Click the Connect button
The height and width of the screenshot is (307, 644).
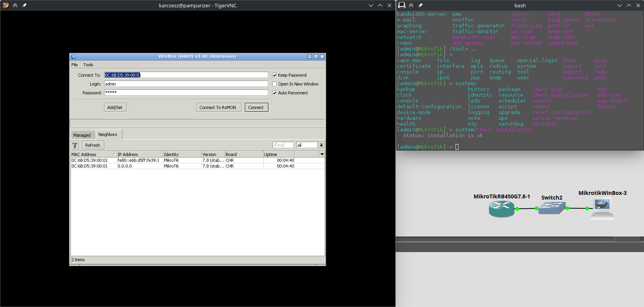256,107
